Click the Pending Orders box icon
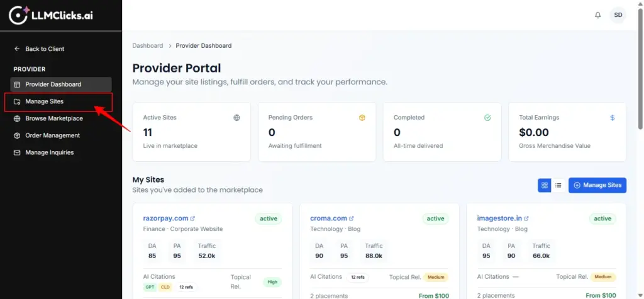 pyautogui.click(x=362, y=118)
